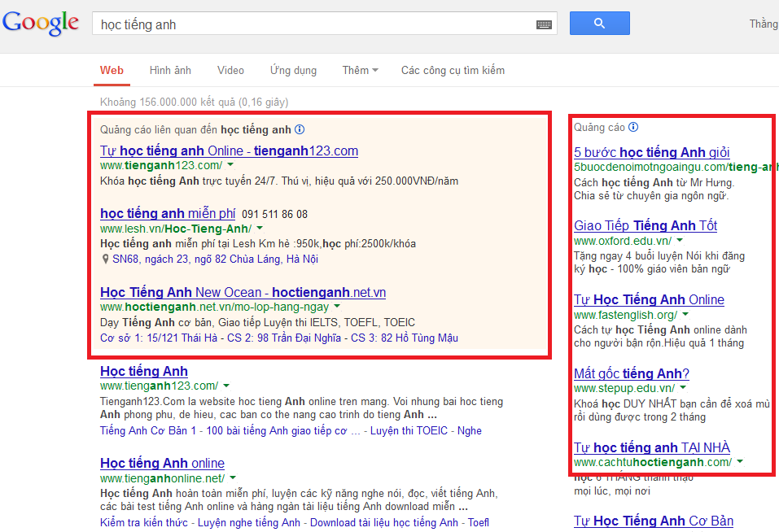The height and width of the screenshot is (532, 779).
Task: Open sitelink '100 bài tiếng Anh giao tiếp cơ ...'
Action: pos(283,431)
